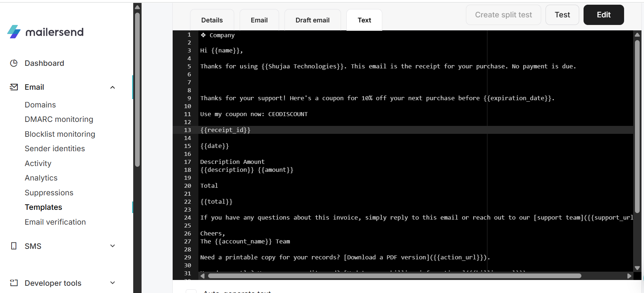The image size is (644, 293).
Task: Click the '{{receipt_id}}' line in editor
Action: 225,130
